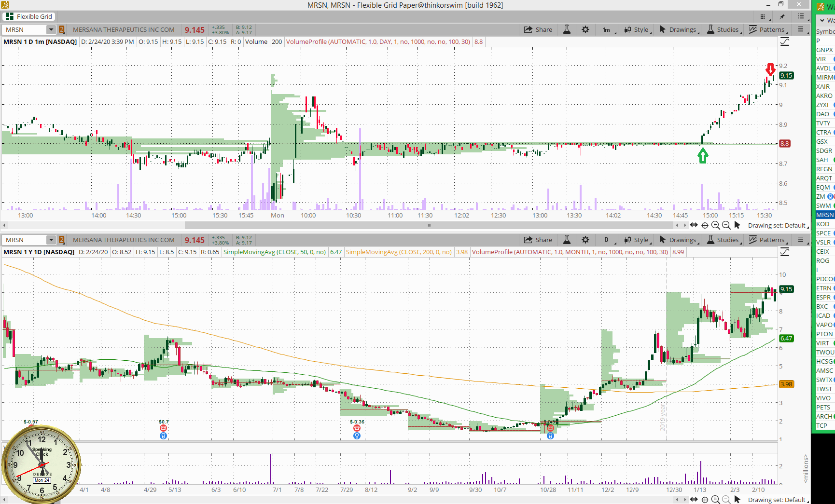Expand symbol dropdown arrow on the daily chart

[51, 240]
